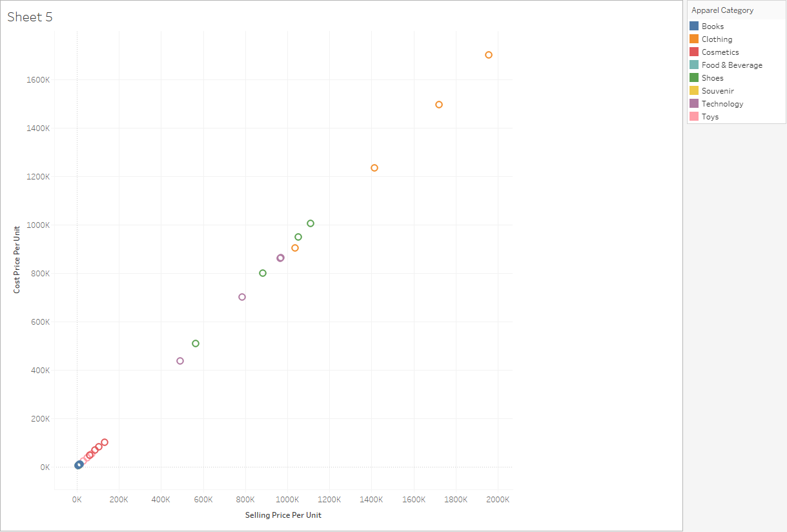Image resolution: width=787 pixels, height=532 pixels.
Task: Highlight Clothing via its legend label
Action: (717, 39)
